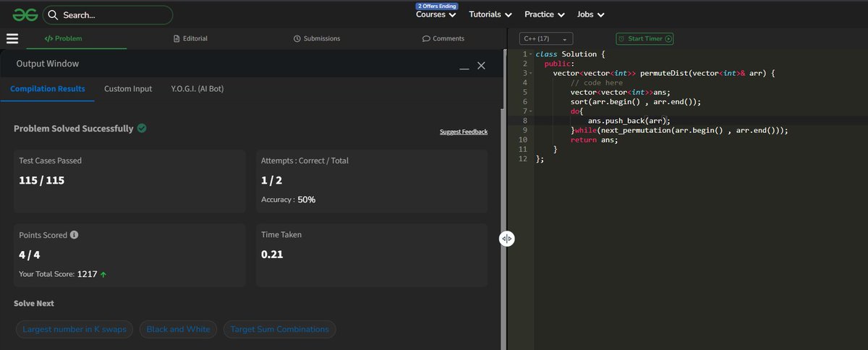The height and width of the screenshot is (350, 868).
Task: Click the green score-up arrow
Action: coord(104,275)
